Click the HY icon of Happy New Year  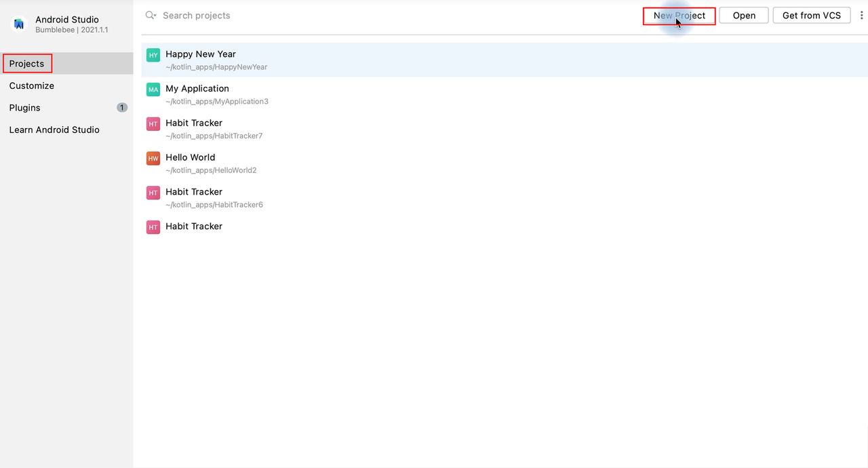(153, 55)
